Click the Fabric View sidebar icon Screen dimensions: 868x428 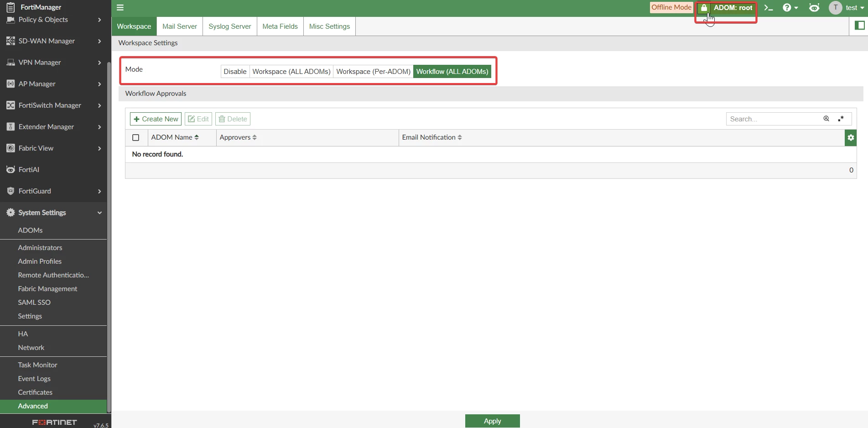pyautogui.click(x=10, y=148)
